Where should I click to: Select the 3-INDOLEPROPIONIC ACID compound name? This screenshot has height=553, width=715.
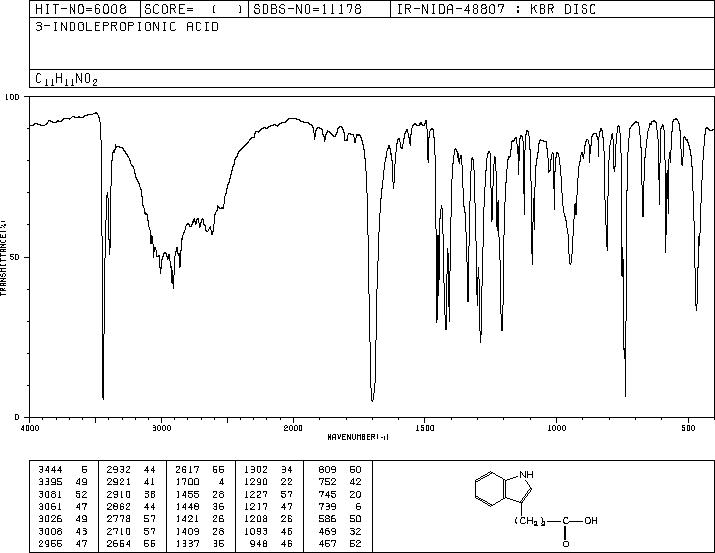(127, 27)
